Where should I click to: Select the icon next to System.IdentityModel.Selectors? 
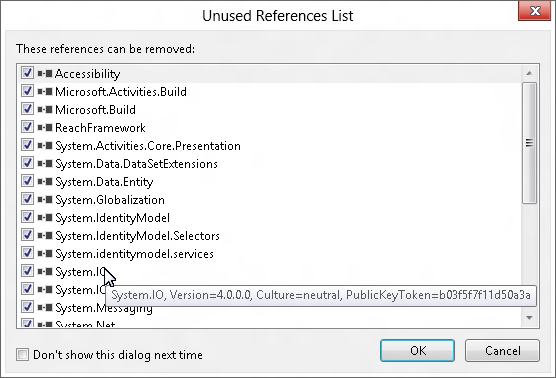[45, 236]
